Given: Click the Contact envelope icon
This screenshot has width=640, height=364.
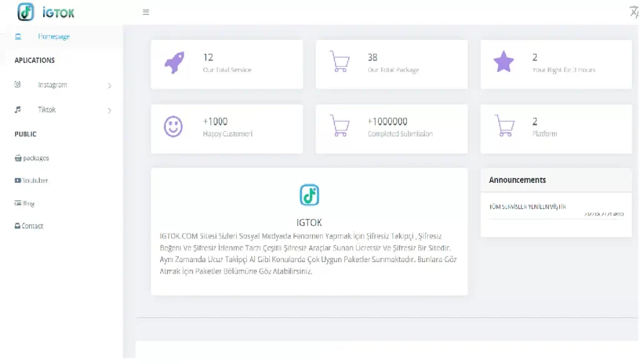Looking at the screenshot, I should (17, 225).
